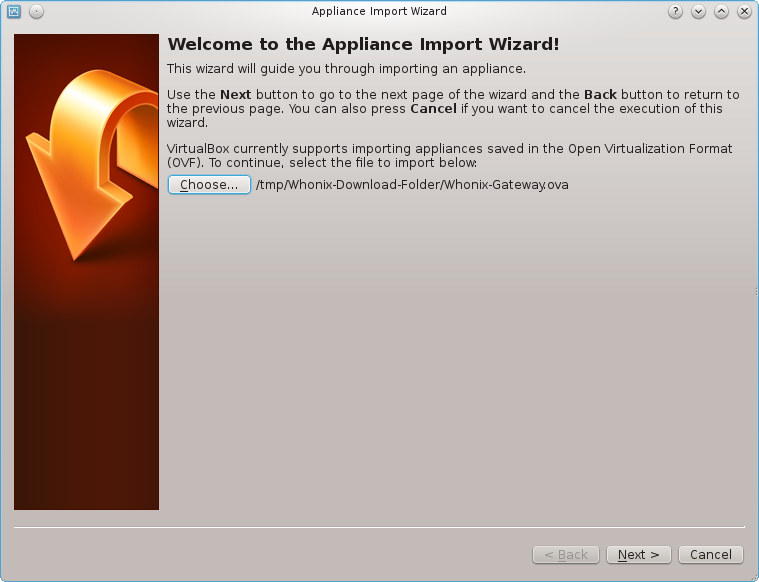Maximize the wizard using the up-arrow button
This screenshot has width=759, height=582.
click(x=720, y=11)
